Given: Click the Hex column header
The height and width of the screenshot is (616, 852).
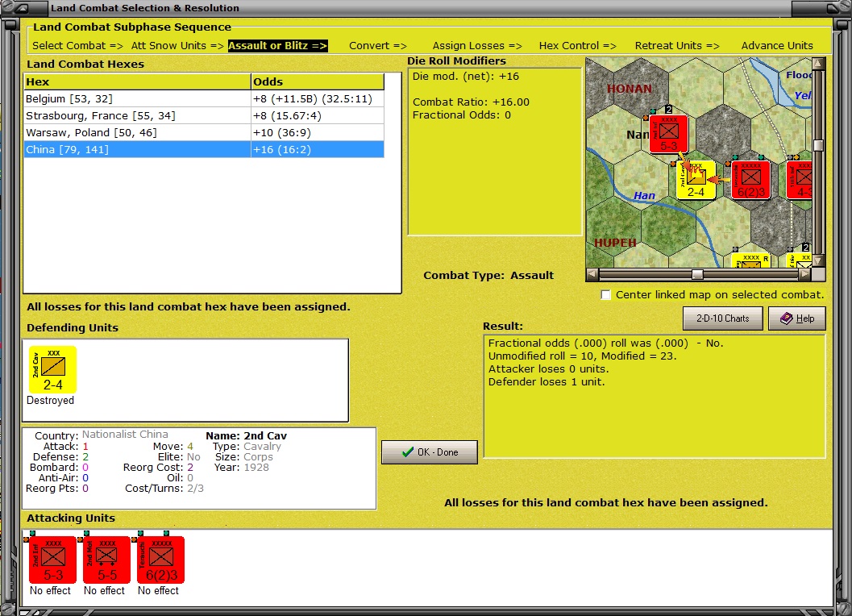Looking at the screenshot, I should [x=138, y=81].
